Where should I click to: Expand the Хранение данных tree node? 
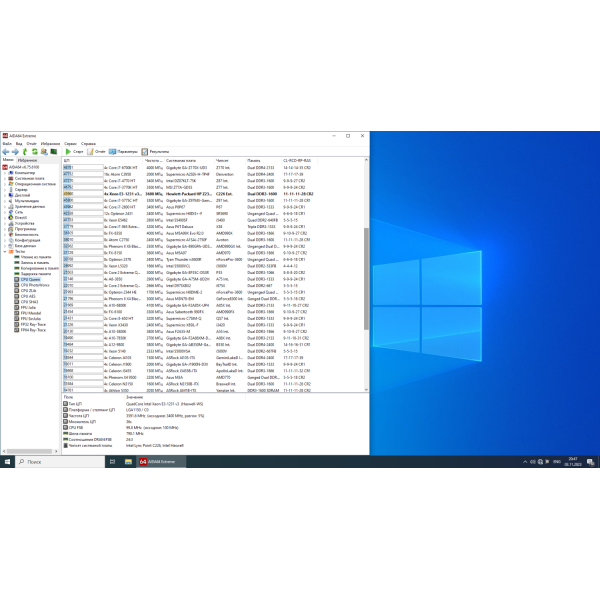point(5,206)
